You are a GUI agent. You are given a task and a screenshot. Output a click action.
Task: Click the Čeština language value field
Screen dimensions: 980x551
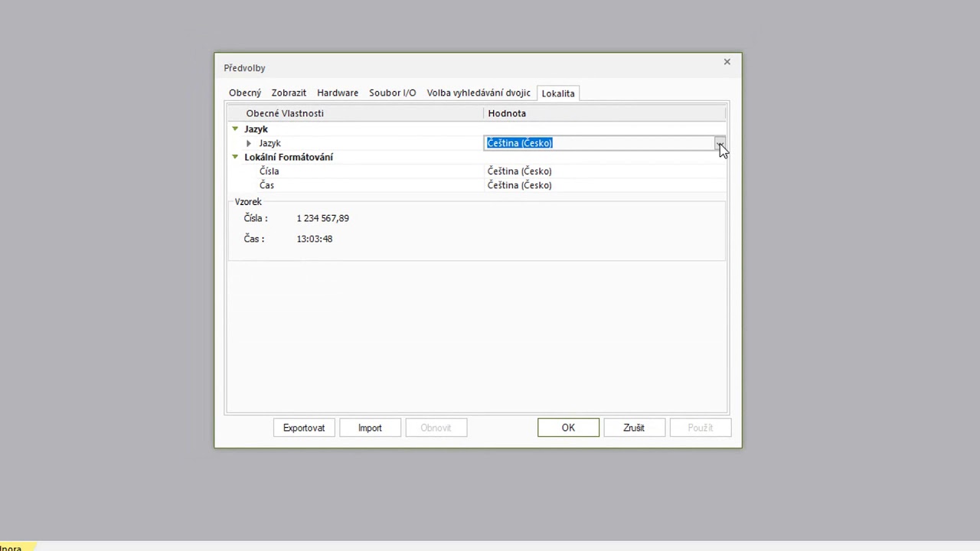597,143
